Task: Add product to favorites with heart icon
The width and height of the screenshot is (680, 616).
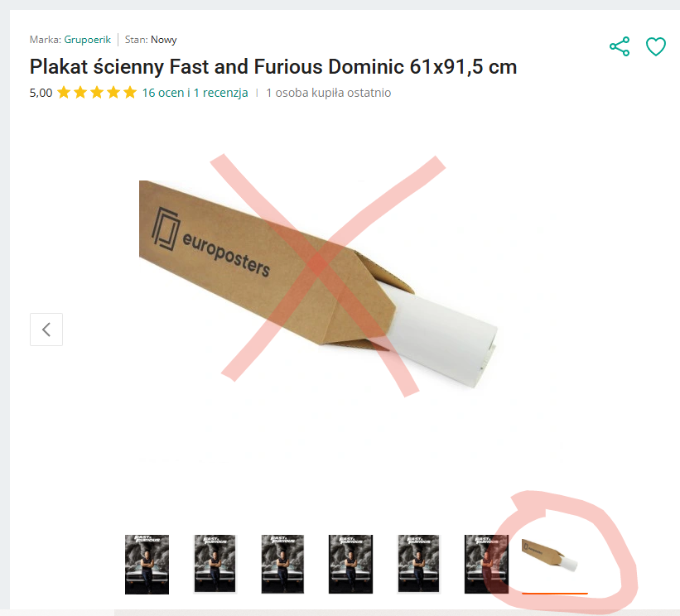Action: (x=656, y=46)
